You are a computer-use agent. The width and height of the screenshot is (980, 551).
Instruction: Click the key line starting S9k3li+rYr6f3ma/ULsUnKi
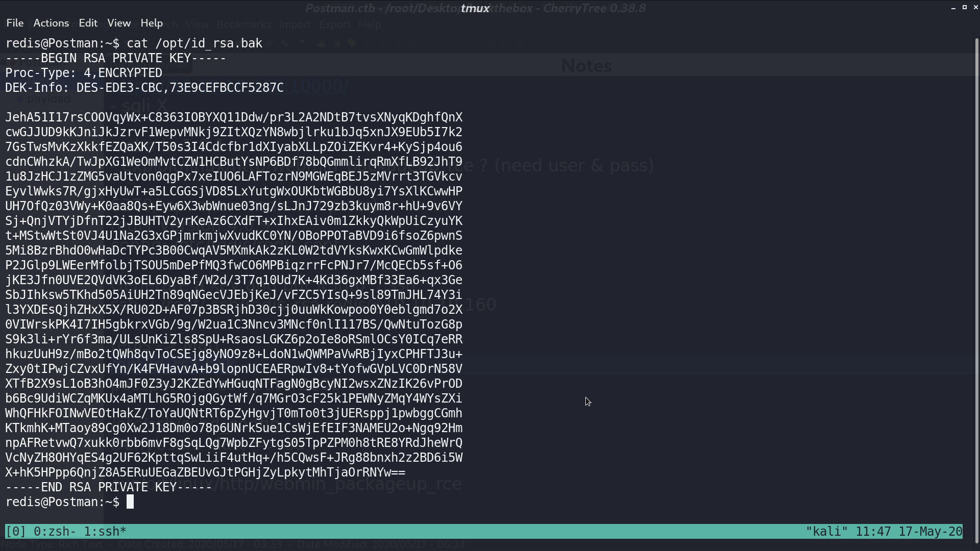point(234,339)
